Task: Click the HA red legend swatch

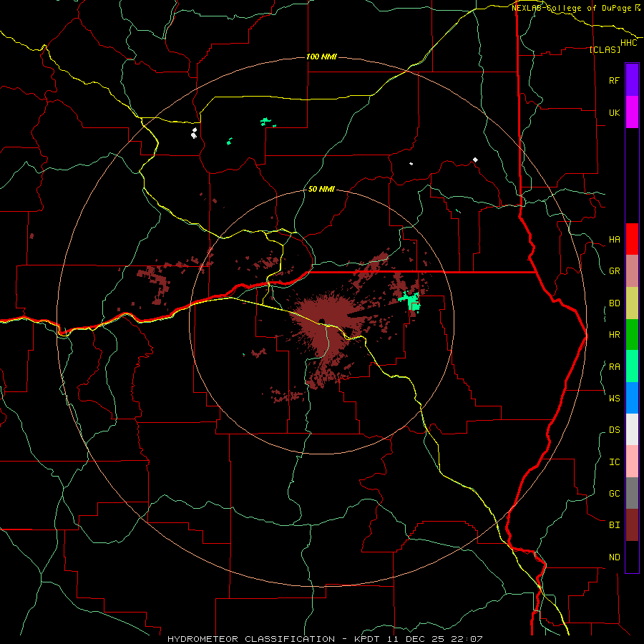Action: [x=632, y=239]
